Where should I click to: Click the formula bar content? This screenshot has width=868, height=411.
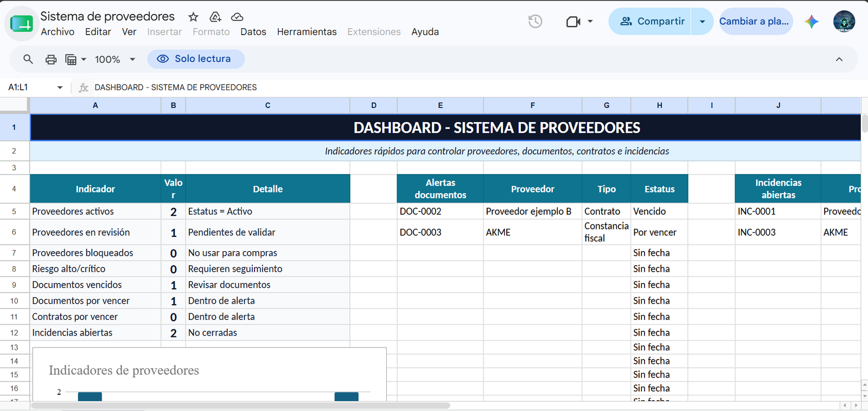click(x=176, y=87)
